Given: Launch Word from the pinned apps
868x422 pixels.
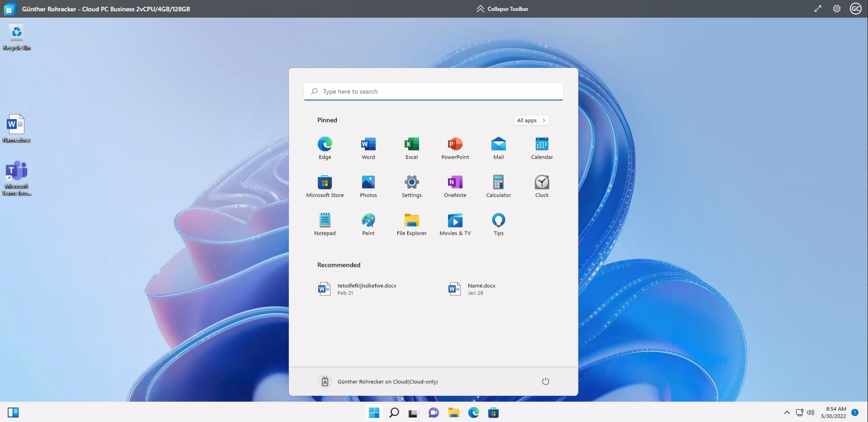Looking at the screenshot, I should click(368, 148).
